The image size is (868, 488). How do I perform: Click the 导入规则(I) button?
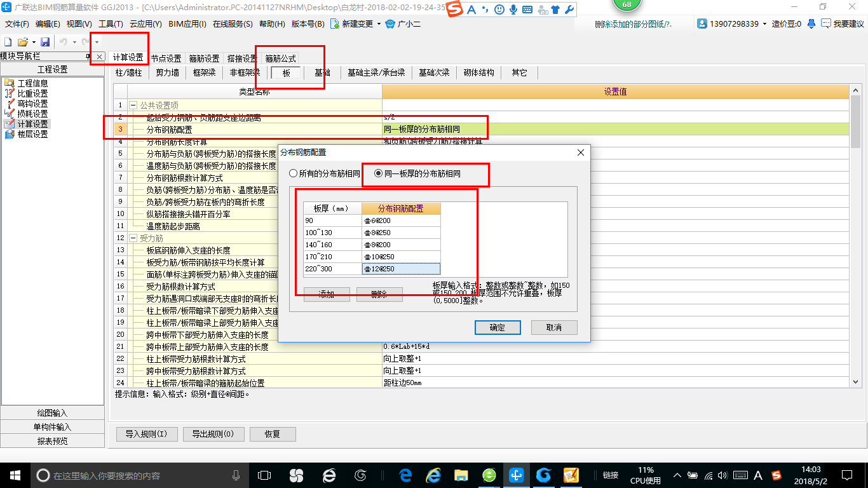146,435
